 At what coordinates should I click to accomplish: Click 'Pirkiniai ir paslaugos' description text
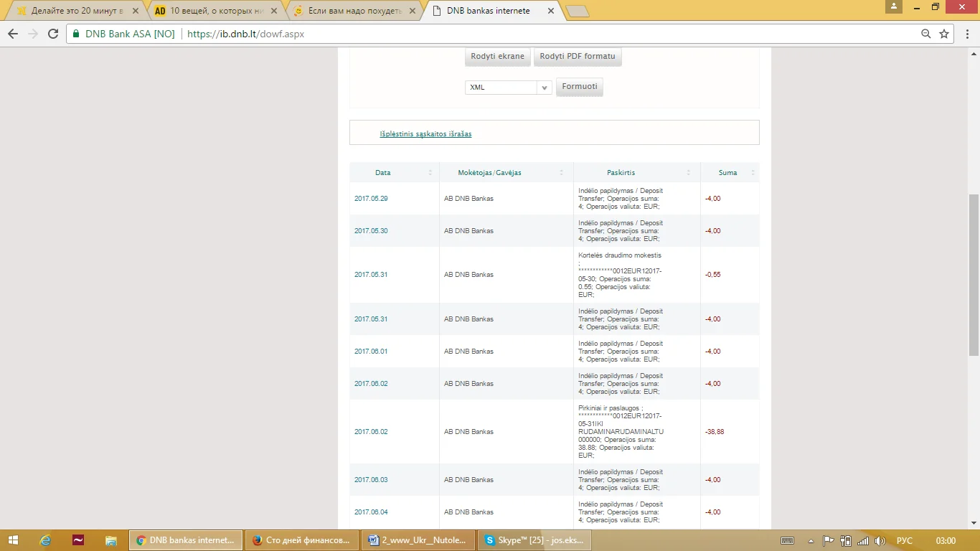click(x=609, y=408)
